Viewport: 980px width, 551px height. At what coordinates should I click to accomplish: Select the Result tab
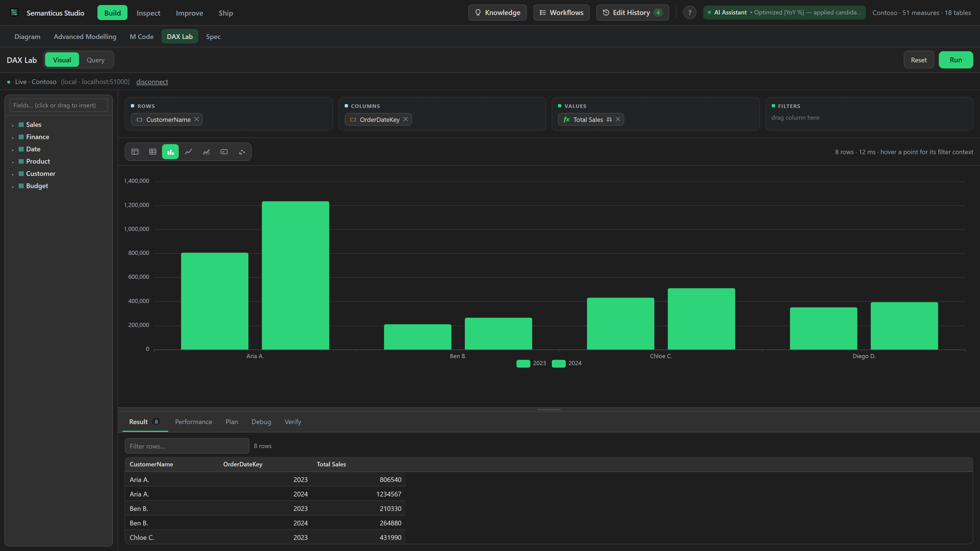(x=145, y=422)
